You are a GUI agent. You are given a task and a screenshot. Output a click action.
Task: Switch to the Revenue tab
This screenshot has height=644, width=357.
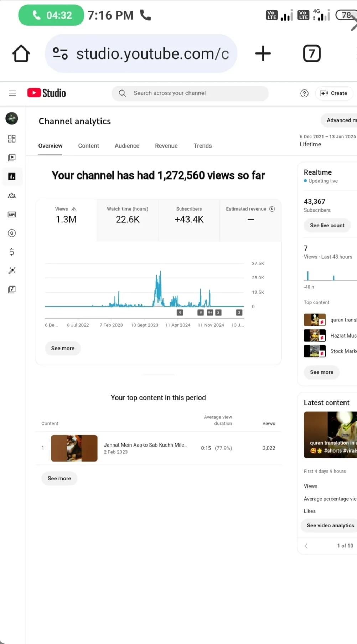(166, 146)
